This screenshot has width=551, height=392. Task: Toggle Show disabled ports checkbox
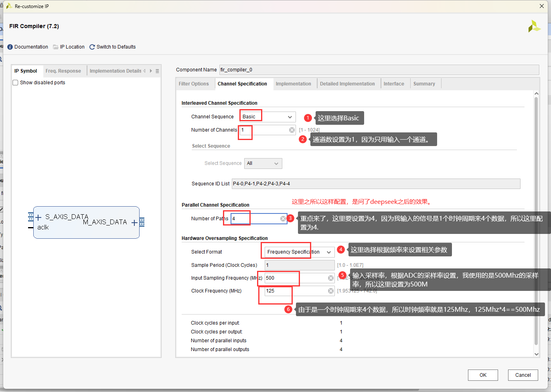[15, 83]
